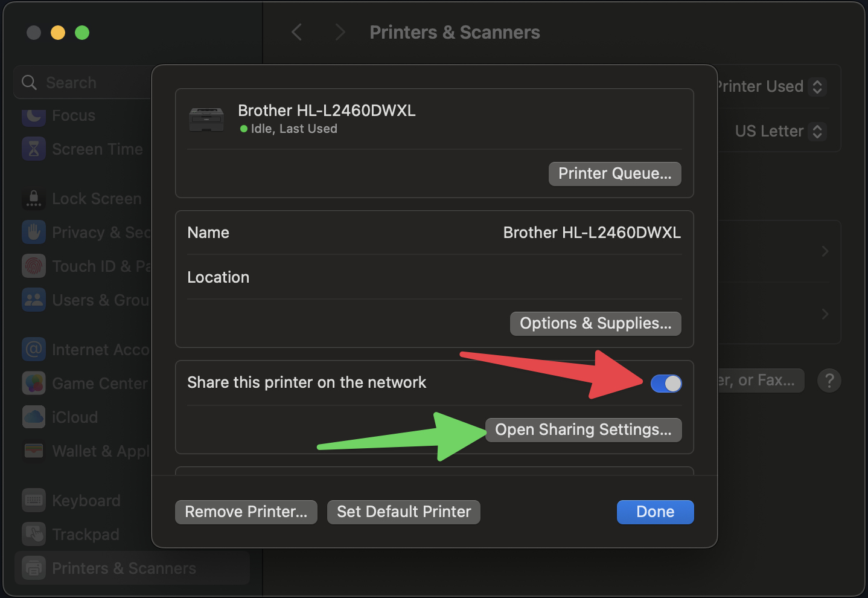Image resolution: width=868 pixels, height=598 pixels.
Task: Click the Focus moon icon in sidebar
Action: [x=34, y=115]
